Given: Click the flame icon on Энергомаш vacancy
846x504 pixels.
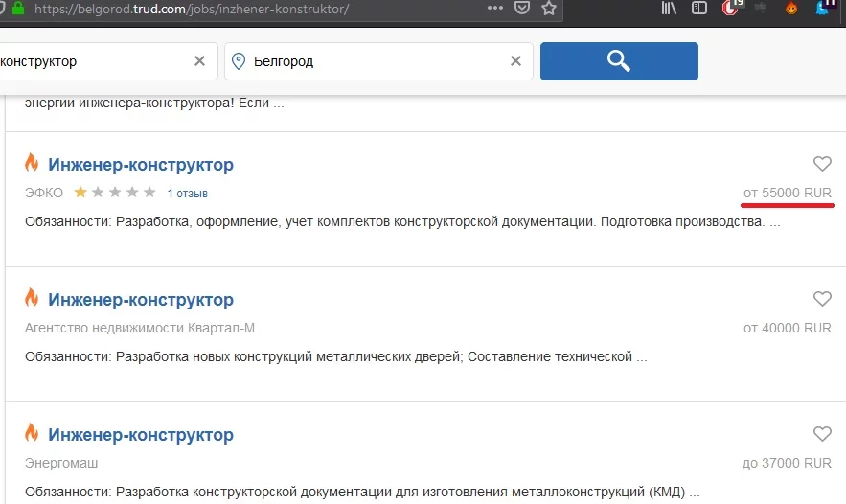Looking at the screenshot, I should (32, 433).
